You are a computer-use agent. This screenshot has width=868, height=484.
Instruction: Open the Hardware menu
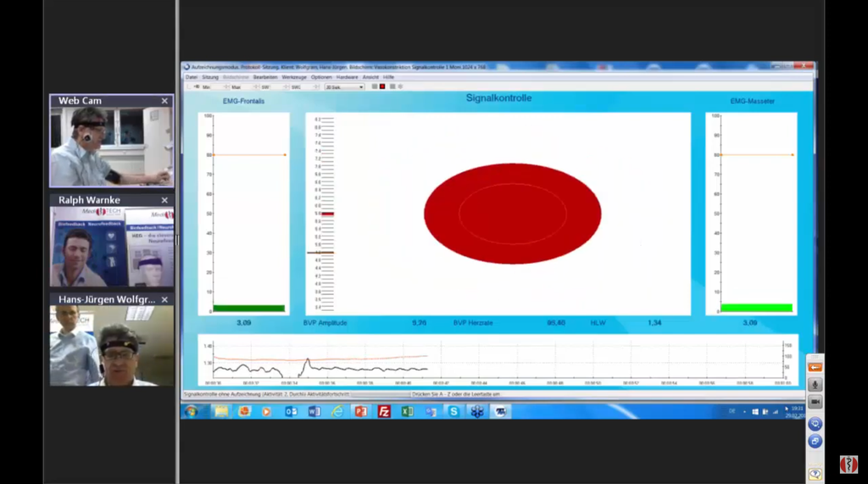[x=347, y=77]
